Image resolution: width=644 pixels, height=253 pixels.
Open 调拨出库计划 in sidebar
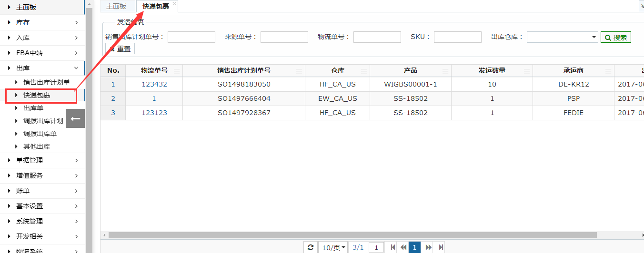point(43,121)
